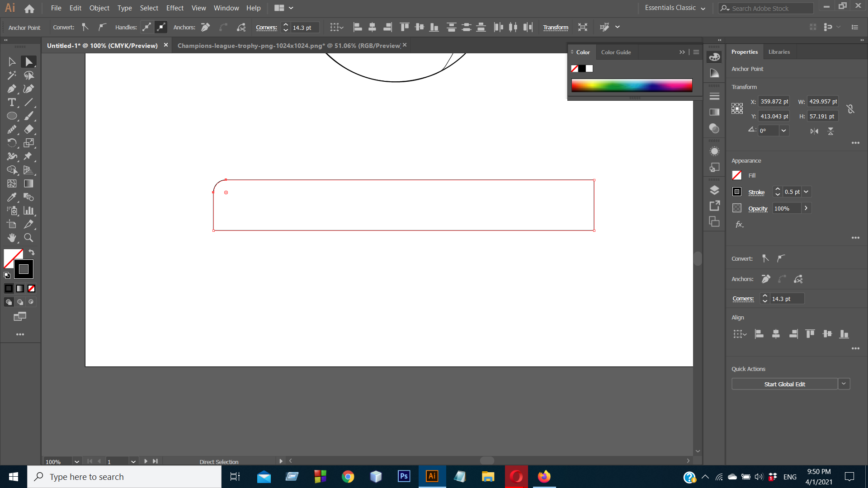
Task: Open Photoshop from the taskbar
Action: point(404,476)
